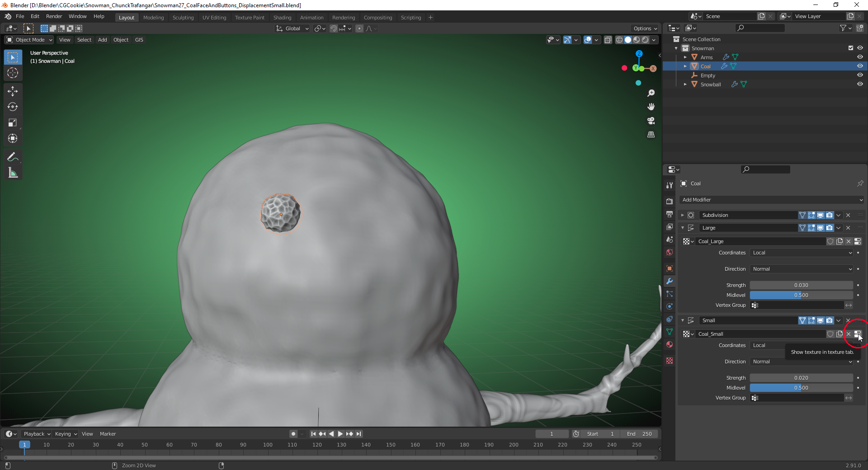The image size is (868, 470).
Task: Click the viewport zoom magnifier icon
Action: [x=651, y=93]
